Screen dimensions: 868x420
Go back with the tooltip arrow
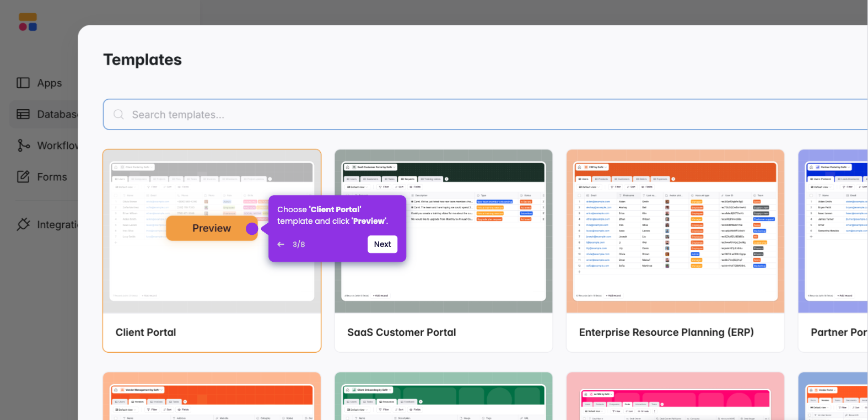[281, 244]
